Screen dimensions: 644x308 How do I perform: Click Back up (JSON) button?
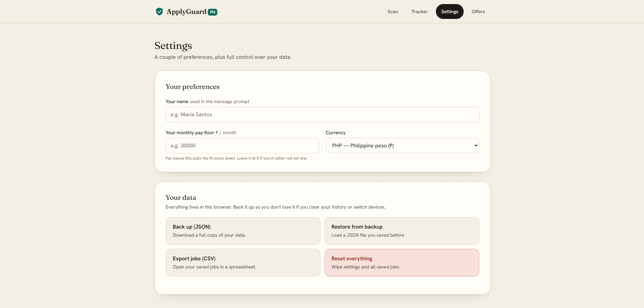243,231
